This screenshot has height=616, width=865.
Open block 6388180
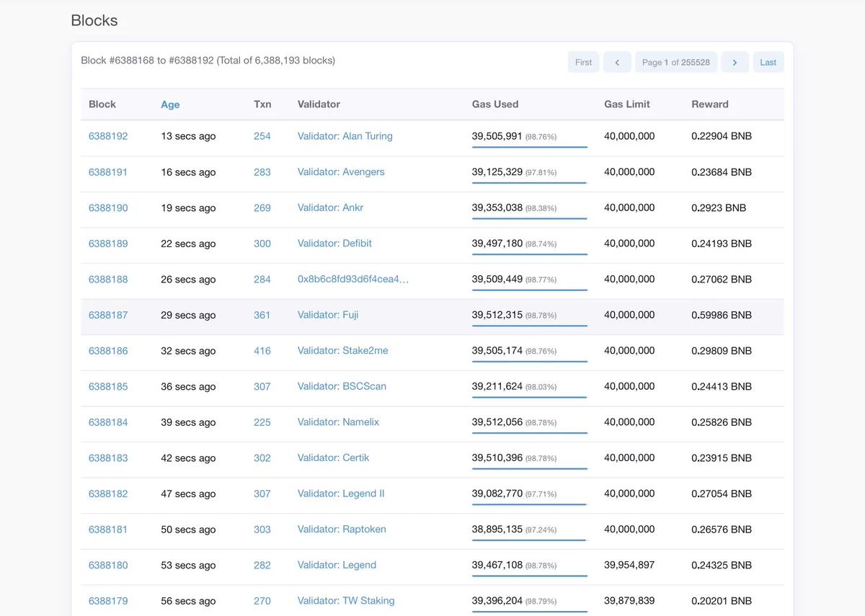108,565
